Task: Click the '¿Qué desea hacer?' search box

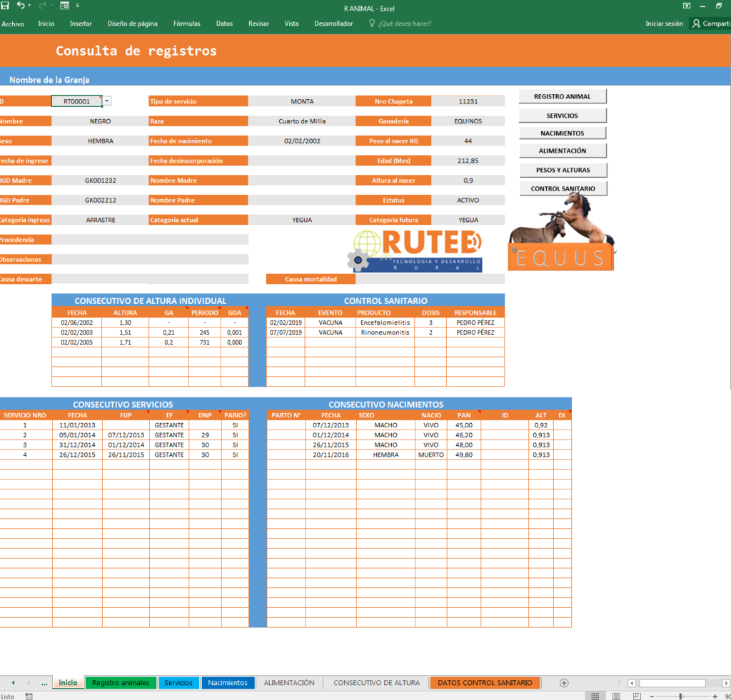Action: [404, 24]
